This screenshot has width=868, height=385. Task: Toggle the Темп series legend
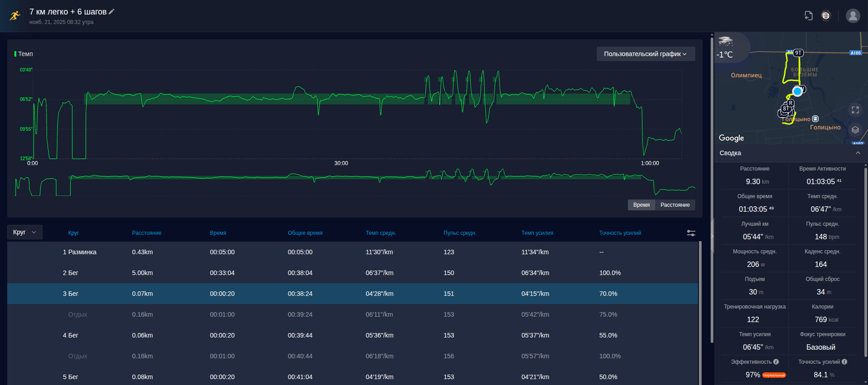click(24, 54)
